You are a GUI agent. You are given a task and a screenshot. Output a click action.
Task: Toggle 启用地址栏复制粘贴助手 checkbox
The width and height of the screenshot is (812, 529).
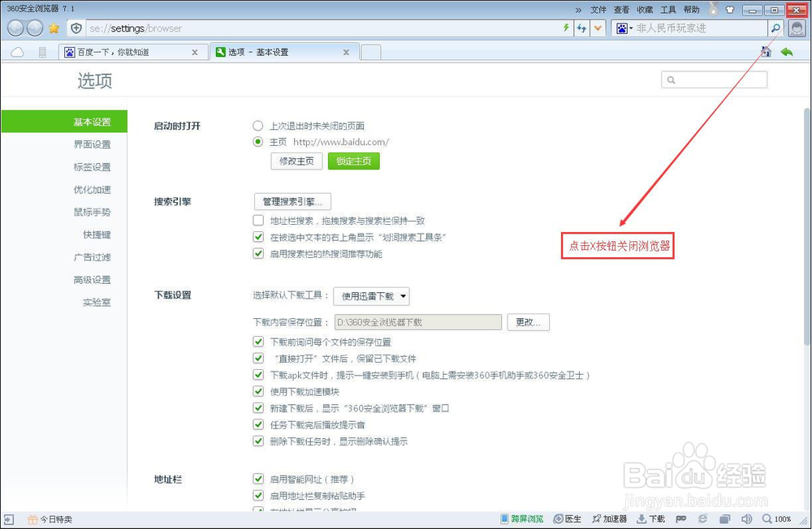point(258,495)
